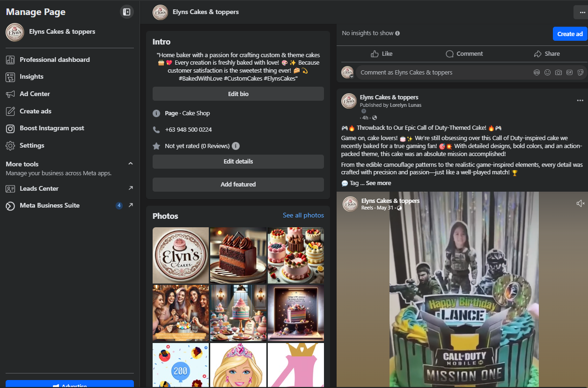
Task: Open women laughing with cake photo
Action: point(181,313)
